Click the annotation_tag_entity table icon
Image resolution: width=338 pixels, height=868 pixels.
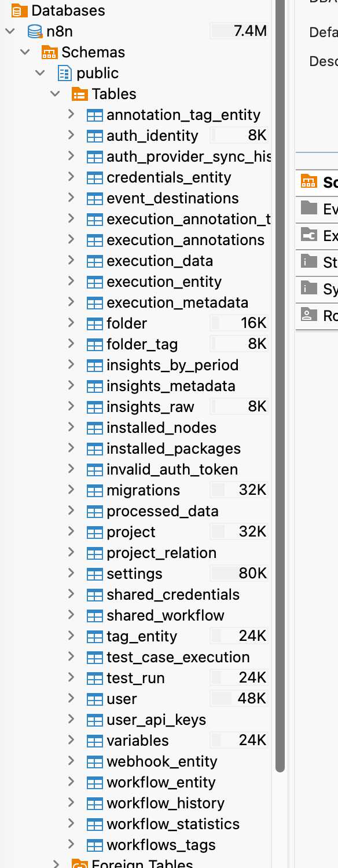94,115
